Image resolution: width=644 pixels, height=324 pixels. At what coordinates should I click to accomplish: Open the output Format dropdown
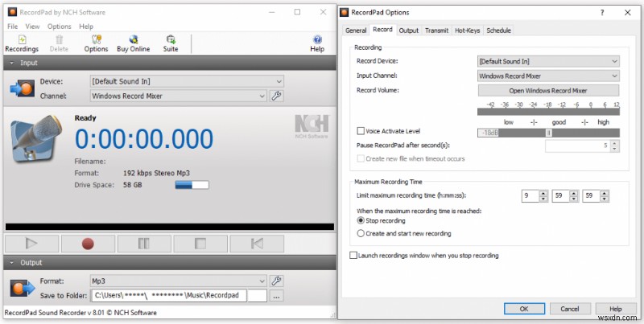[x=178, y=281]
